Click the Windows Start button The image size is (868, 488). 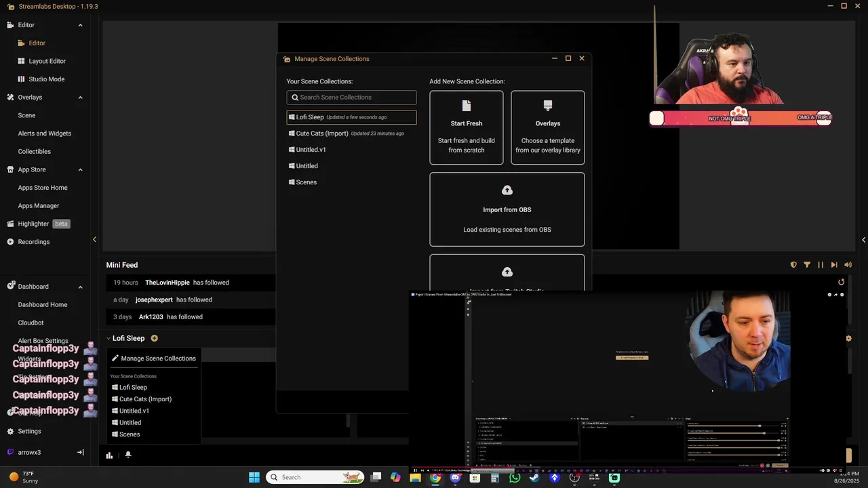254,477
